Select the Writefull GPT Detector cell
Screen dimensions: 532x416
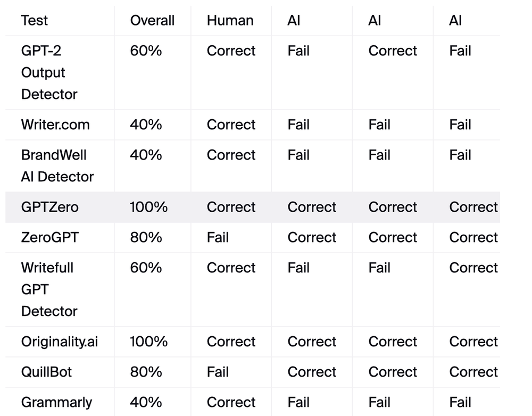coord(49,289)
